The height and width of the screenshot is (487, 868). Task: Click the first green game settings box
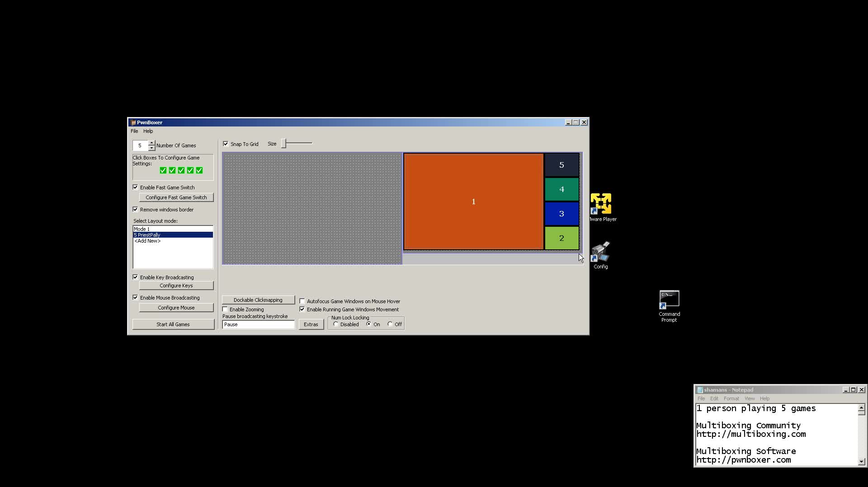(x=163, y=170)
